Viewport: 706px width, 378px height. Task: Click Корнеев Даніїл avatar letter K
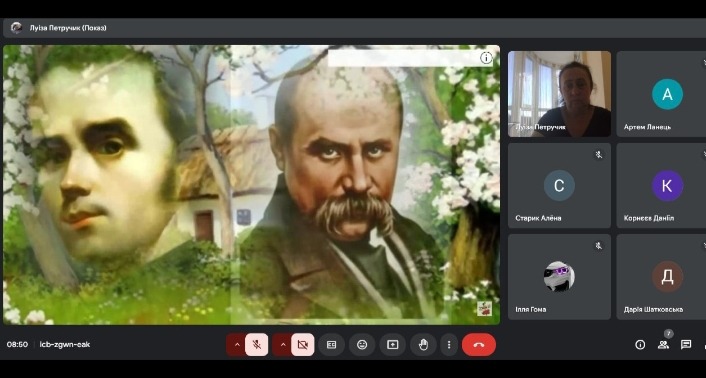pyautogui.click(x=667, y=185)
